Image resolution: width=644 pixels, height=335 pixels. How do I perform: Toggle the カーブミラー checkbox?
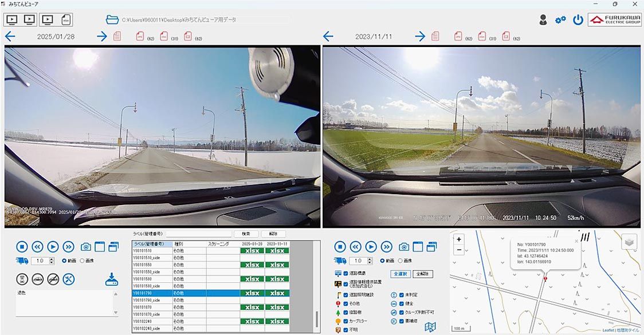345,321
